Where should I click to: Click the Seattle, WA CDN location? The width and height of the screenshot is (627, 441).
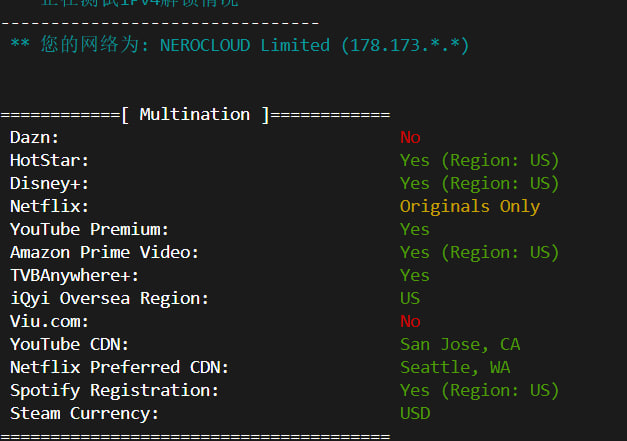tap(455, 368)
